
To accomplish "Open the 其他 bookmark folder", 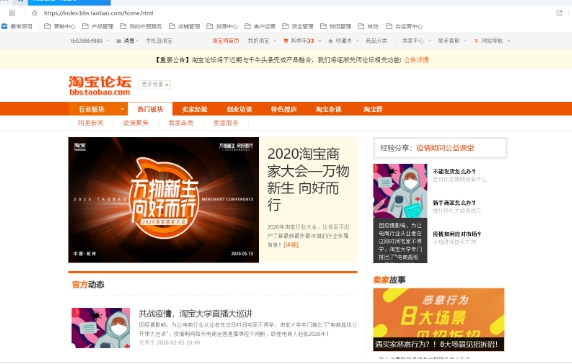I will (x=368, y=26).
